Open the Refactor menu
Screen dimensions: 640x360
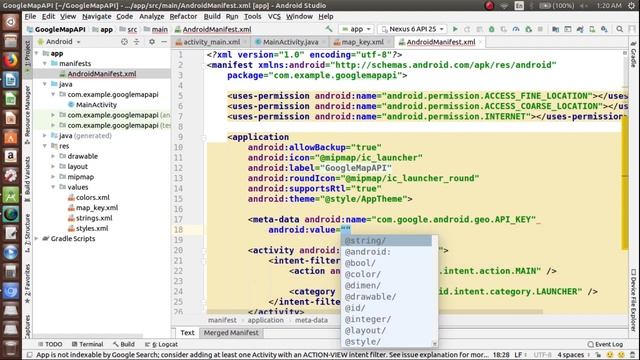click(x=183, y=16)
